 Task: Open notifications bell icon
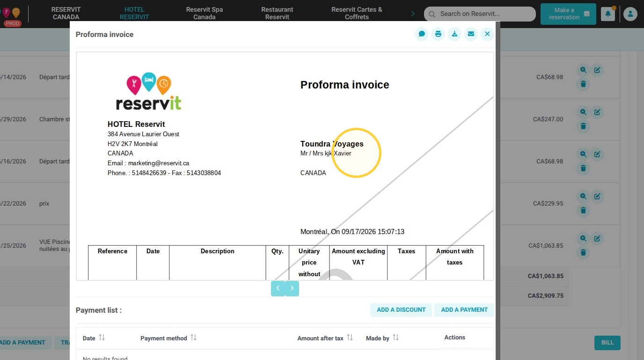[608, 14]
